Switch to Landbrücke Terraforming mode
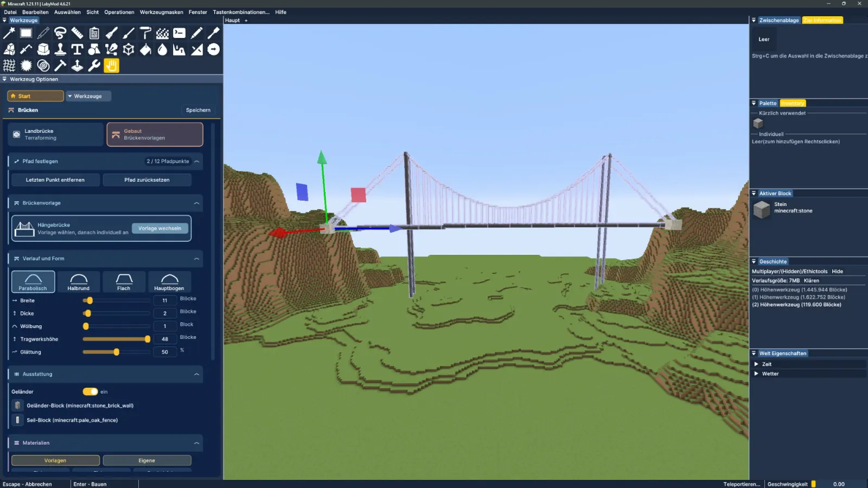Screen dimensions: 868x488 click(56, 134)
